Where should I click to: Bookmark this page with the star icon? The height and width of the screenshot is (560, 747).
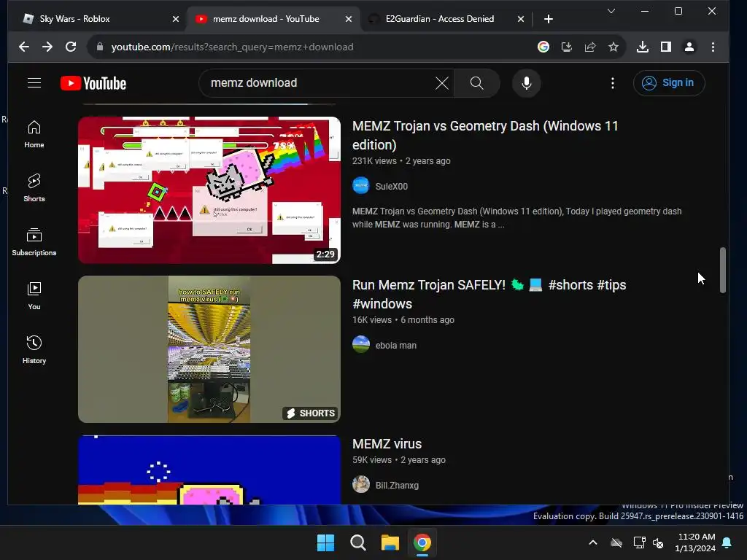pyautogui.click(x=613, y=47)
